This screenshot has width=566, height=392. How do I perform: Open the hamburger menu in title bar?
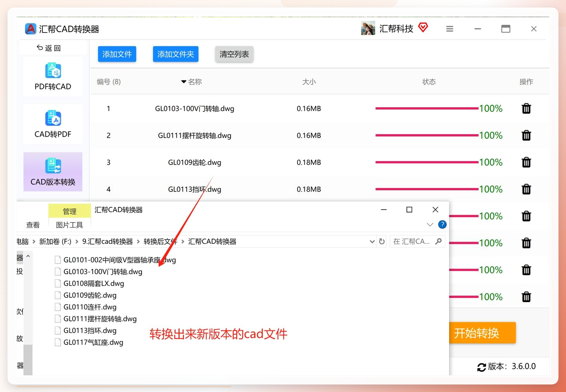[449, 29]
